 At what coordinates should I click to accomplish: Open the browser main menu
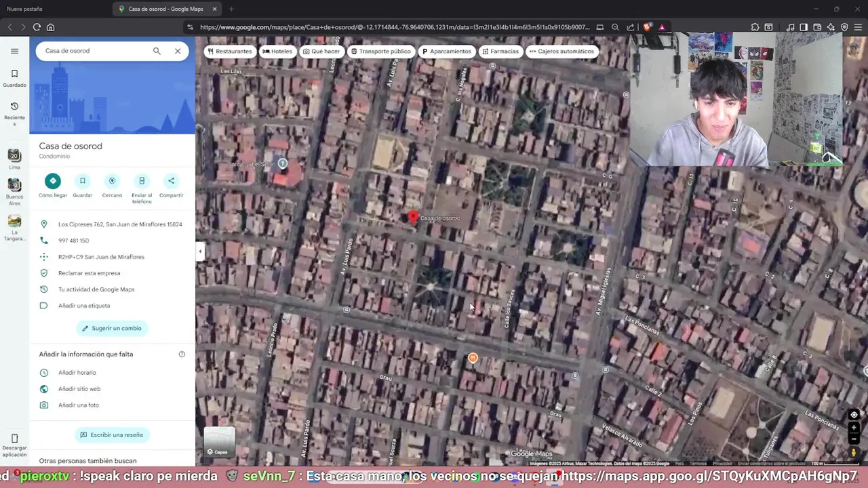[858, 27]
